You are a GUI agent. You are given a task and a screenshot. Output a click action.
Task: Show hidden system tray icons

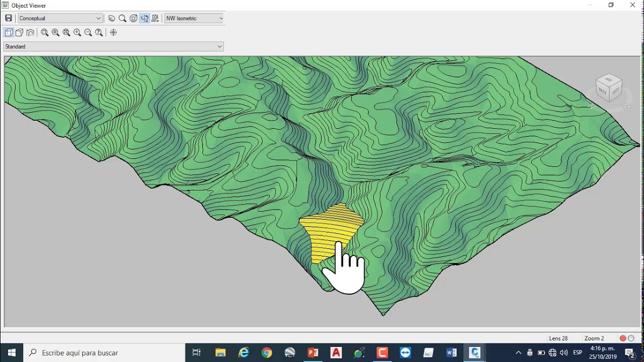pyautogui.click(x=519, y=353)
